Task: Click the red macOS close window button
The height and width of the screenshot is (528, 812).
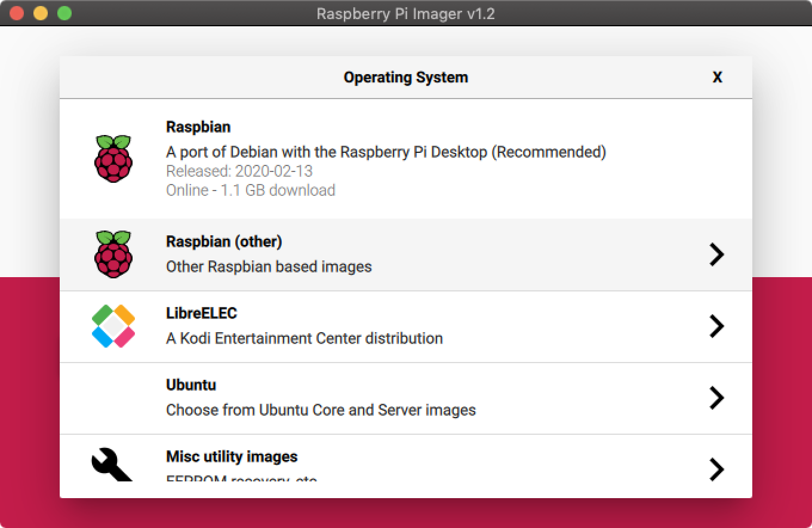Action: tap(17, 13)
